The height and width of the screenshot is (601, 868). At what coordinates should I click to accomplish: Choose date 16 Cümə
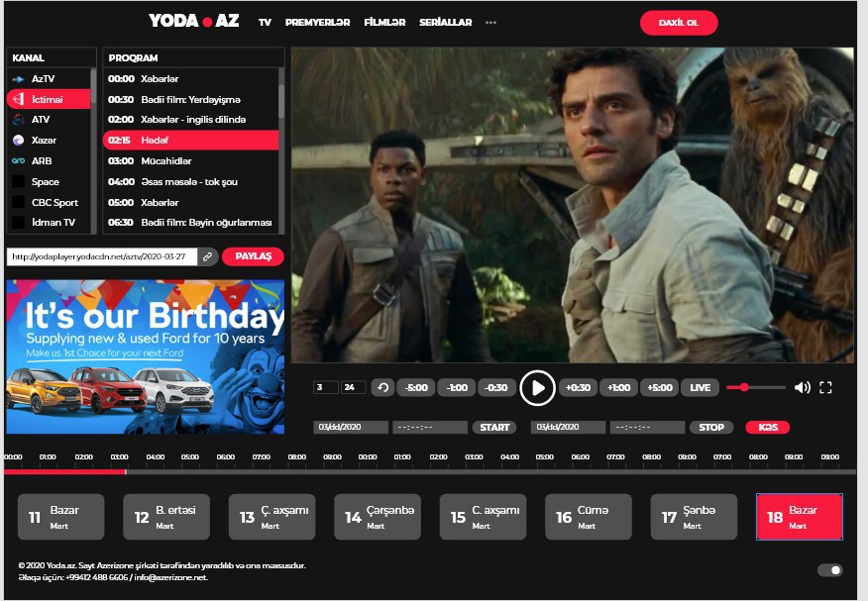click(589, 517)
